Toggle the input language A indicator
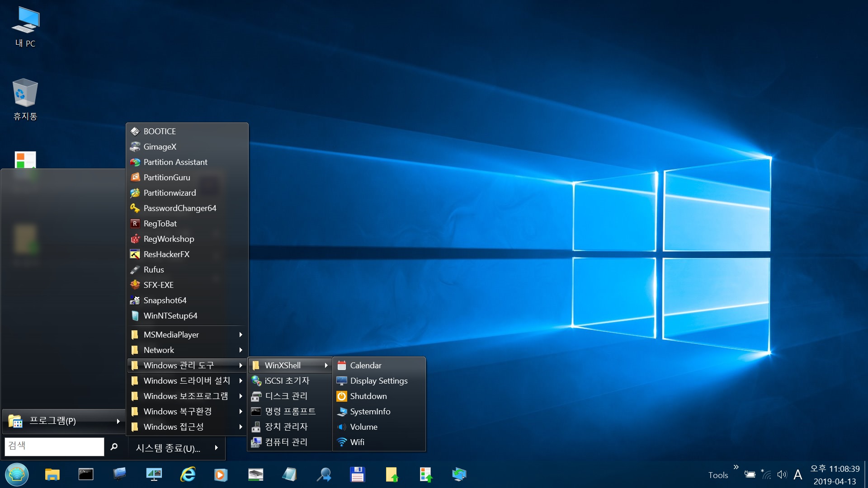 [798, 474]
